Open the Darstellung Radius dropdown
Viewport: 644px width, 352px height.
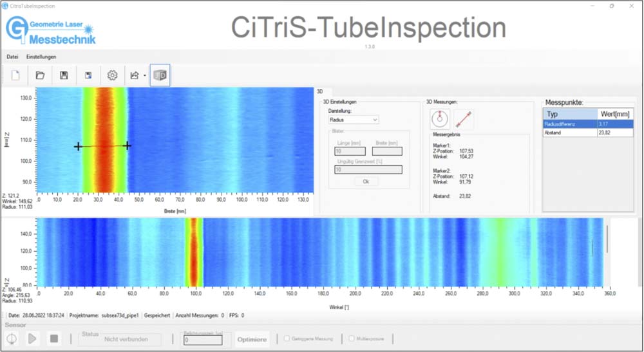coord(353,120)
